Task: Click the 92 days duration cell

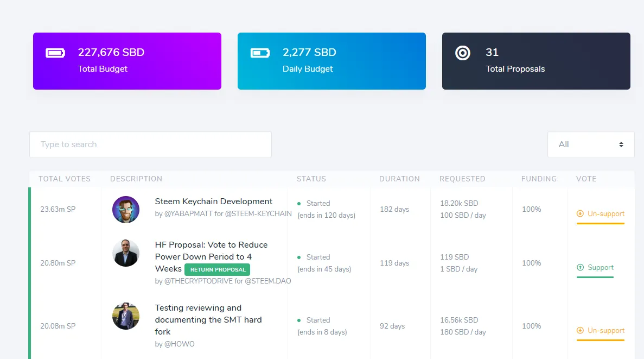Action: coord(392,326)
